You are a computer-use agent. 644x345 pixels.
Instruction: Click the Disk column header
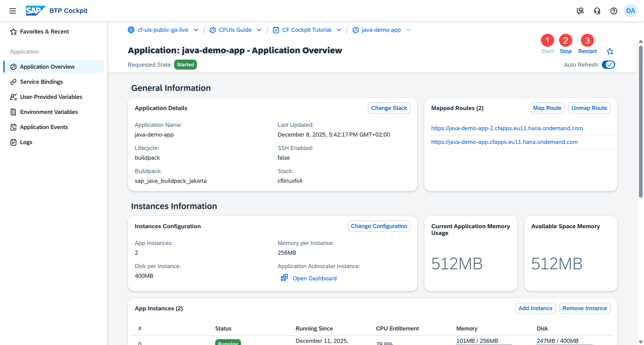(542, 328)
